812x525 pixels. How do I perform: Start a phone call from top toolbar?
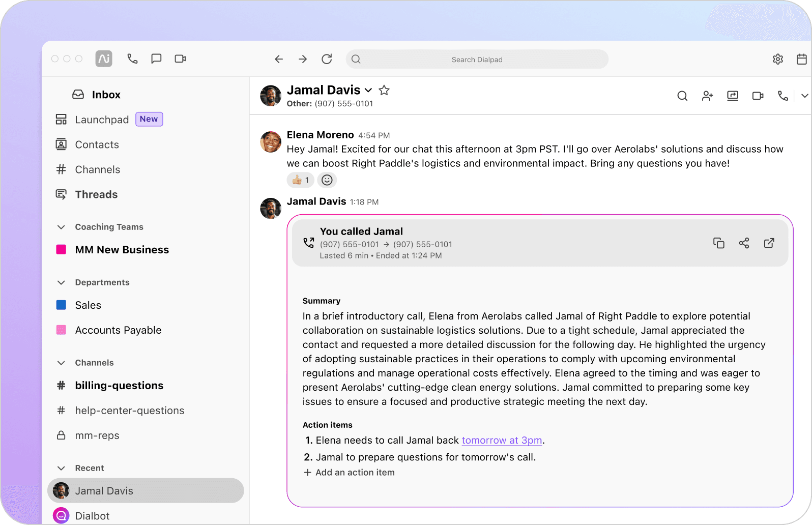(132, 59)
